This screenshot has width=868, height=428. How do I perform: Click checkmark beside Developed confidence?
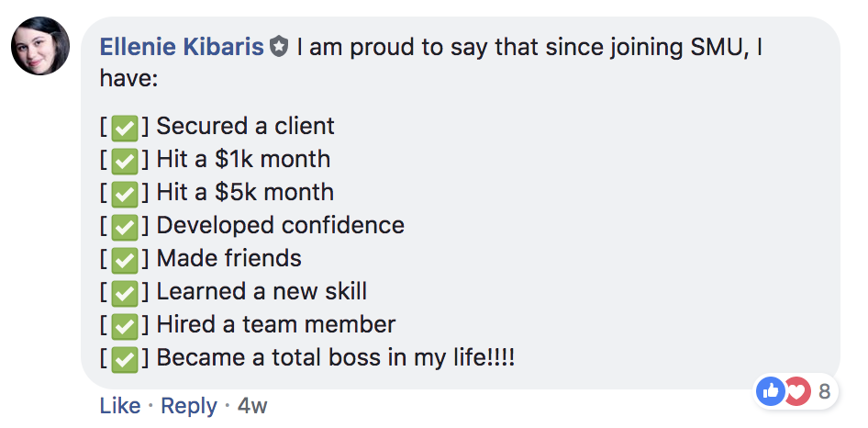click(x=124, y=227)
